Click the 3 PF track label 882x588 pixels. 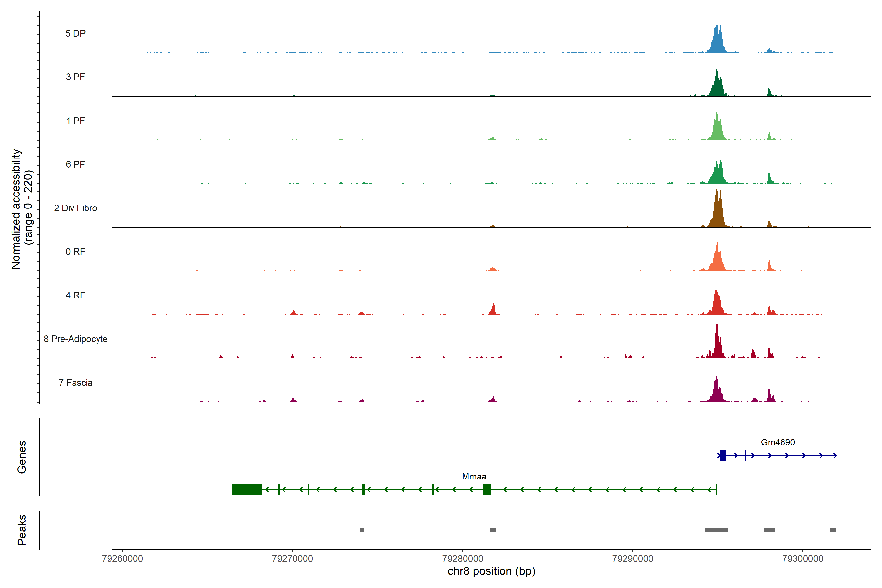click(x=75, y=77)
